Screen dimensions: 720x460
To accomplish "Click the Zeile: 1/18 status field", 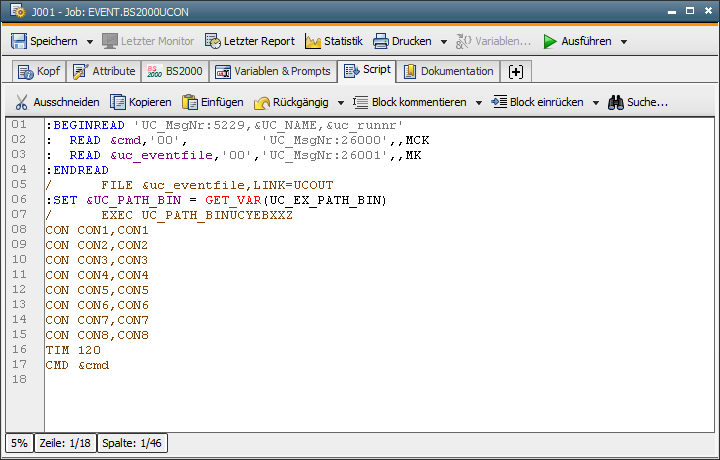I will [x=65, y=443].
